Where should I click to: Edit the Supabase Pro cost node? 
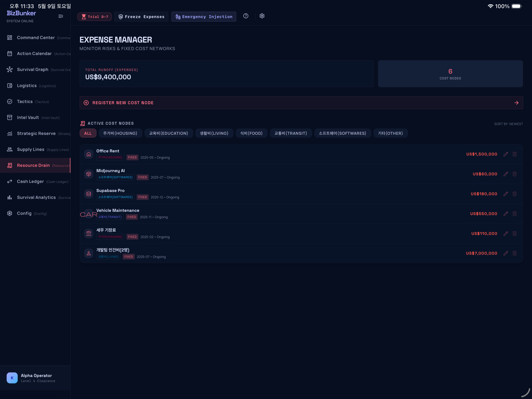tap(506, 194)
